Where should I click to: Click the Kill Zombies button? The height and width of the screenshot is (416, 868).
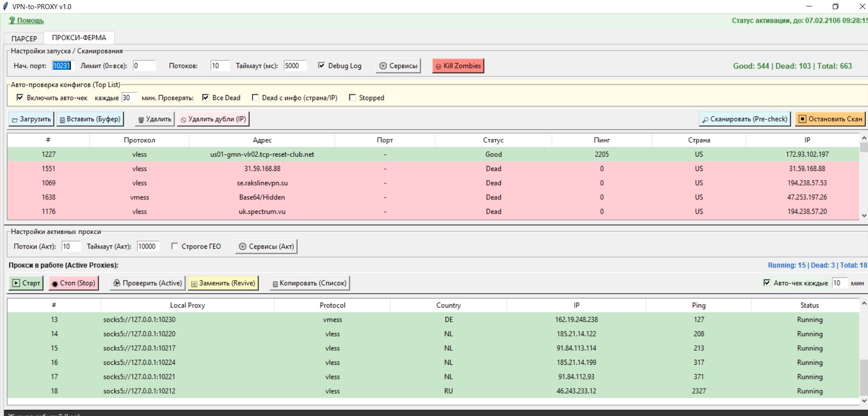pyautogui.click(x=458, y=66)
